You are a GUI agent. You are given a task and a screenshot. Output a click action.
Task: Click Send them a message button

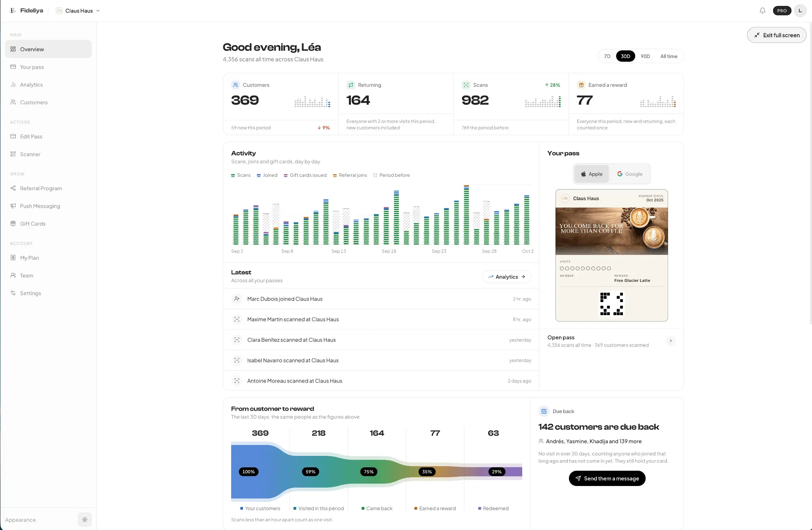pos(607,478)
